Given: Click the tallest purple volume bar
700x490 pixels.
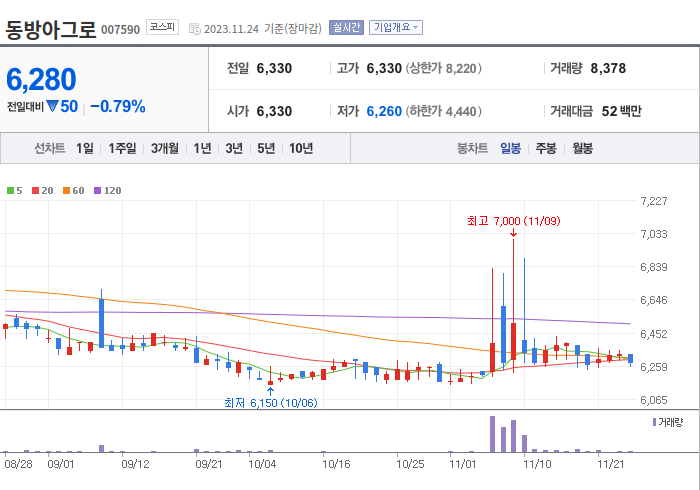Looking at the screenshot, I should [x=492, y=434].
